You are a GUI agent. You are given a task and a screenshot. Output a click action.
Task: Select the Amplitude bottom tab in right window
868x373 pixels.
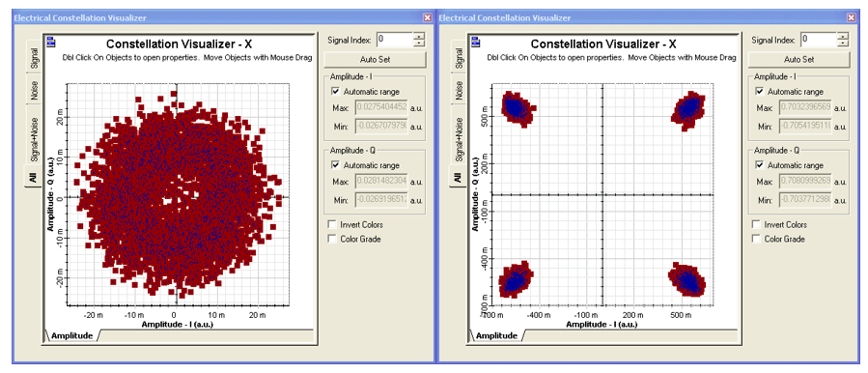coord(497,336)
